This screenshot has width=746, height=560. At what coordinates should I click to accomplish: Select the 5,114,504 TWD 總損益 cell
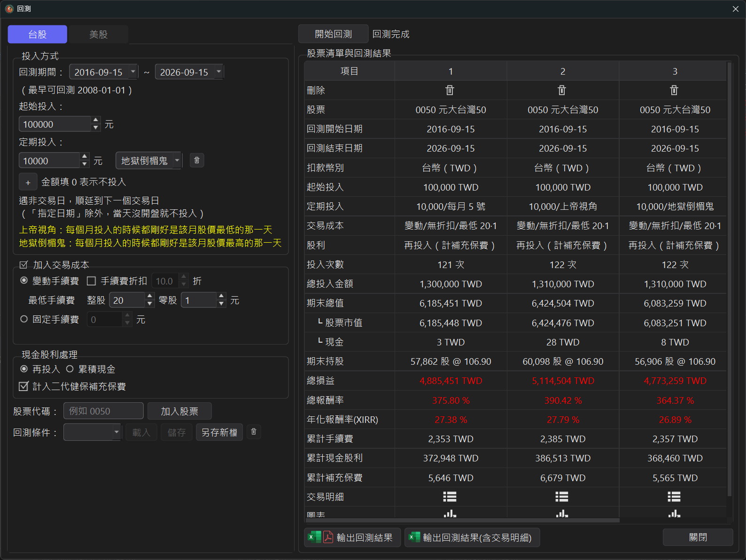pyautogui.click(x=563, y=381)
